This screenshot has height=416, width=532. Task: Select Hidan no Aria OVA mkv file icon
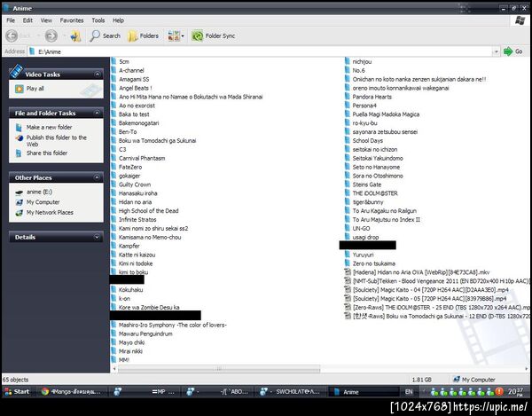pyautogui.click(x=348, y=272)
